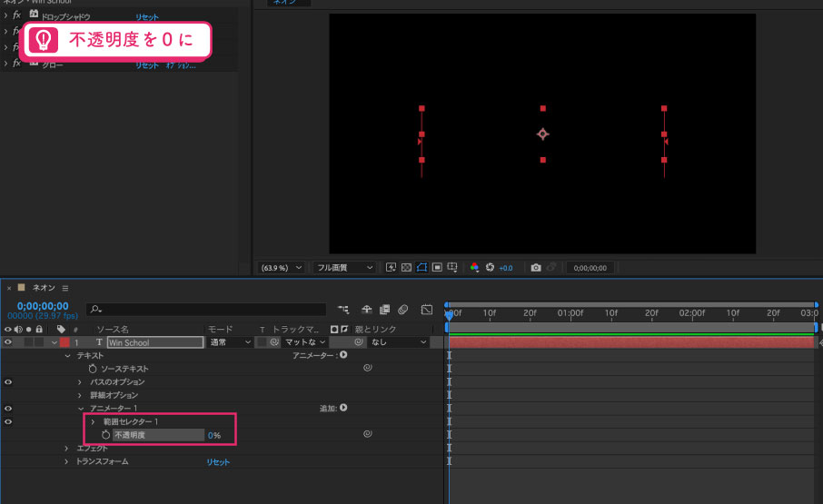
Task: Click the timeline search field
Action: (x=206, y=310)
